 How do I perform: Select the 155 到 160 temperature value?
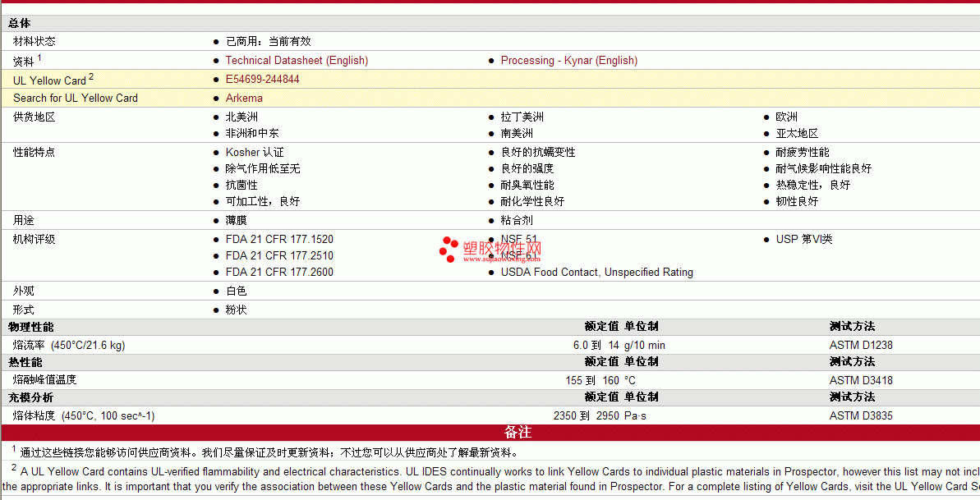tap(592, 380)
